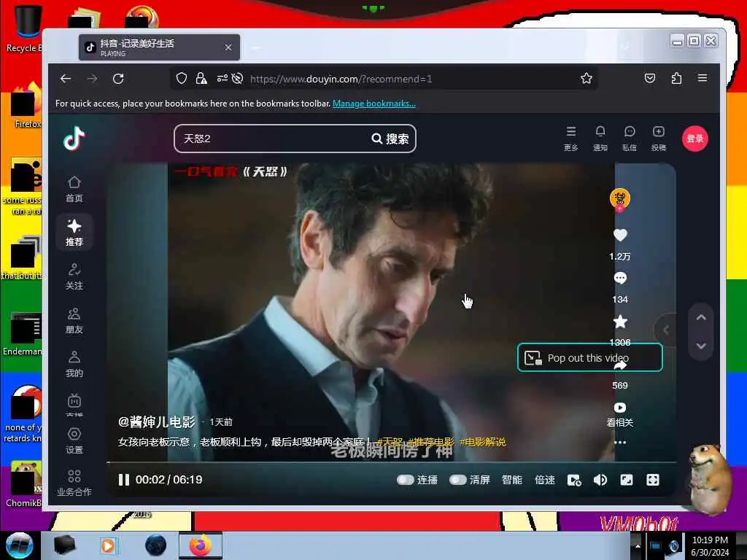
Task: Go to next video with down chevron
Action: (x=701, y=346)
